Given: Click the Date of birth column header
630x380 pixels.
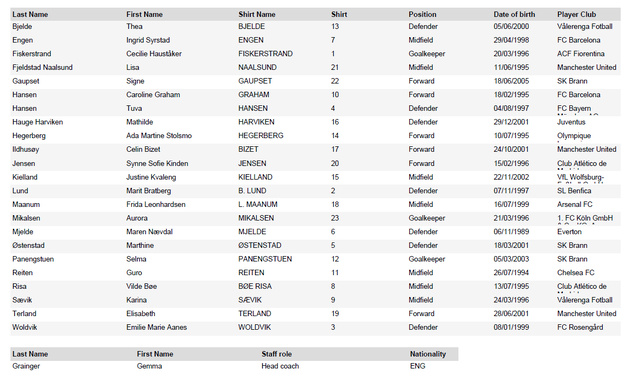Looking at the screenshot, I should (x=514, y=14).
